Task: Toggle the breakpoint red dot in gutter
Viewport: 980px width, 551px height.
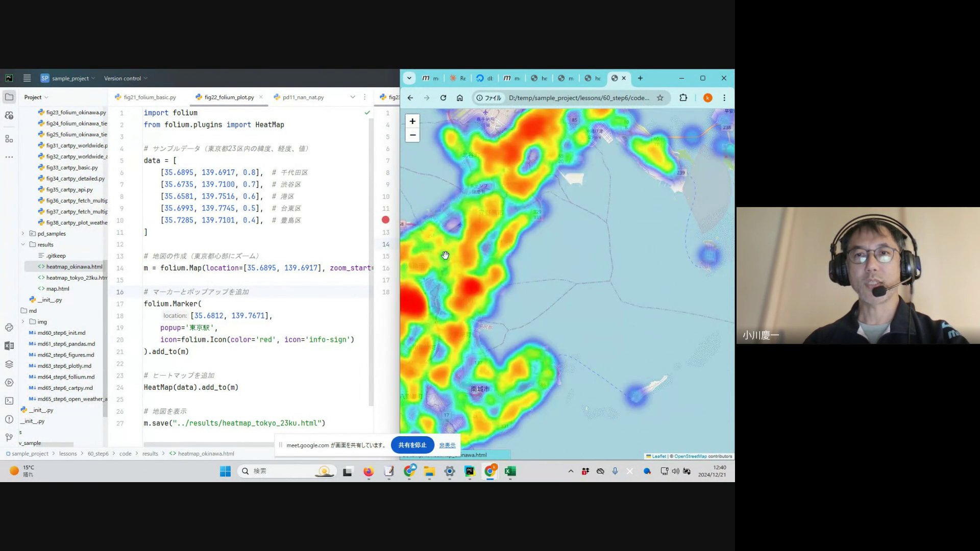Action: click(385, 220)
